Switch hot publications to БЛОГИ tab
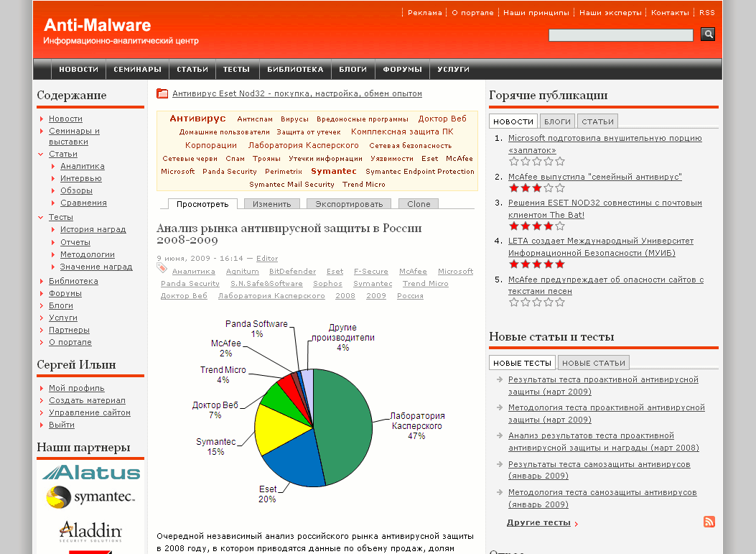 tap(557, 121)
